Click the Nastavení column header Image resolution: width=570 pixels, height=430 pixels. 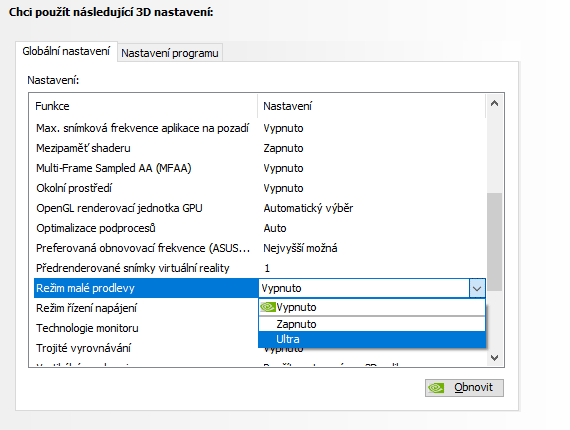[372, 106]
